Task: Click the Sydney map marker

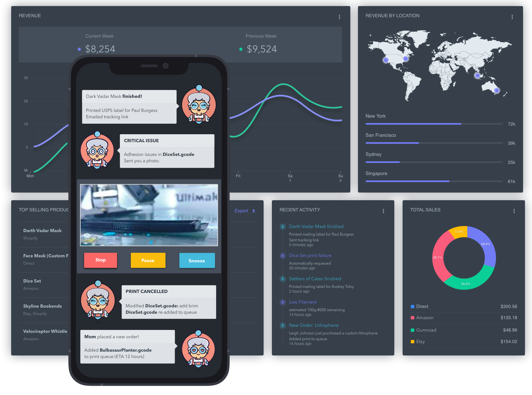Action: click(496, 90)
